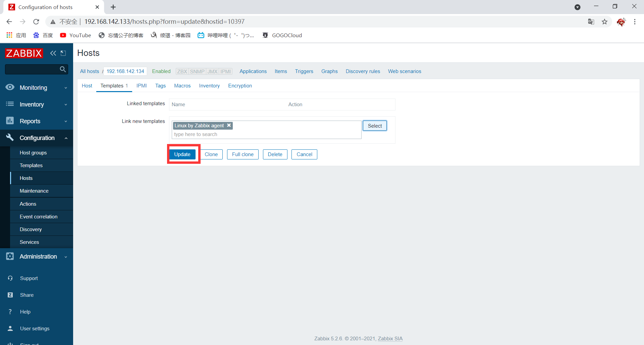Open the Graphs link

pos(329,71)
